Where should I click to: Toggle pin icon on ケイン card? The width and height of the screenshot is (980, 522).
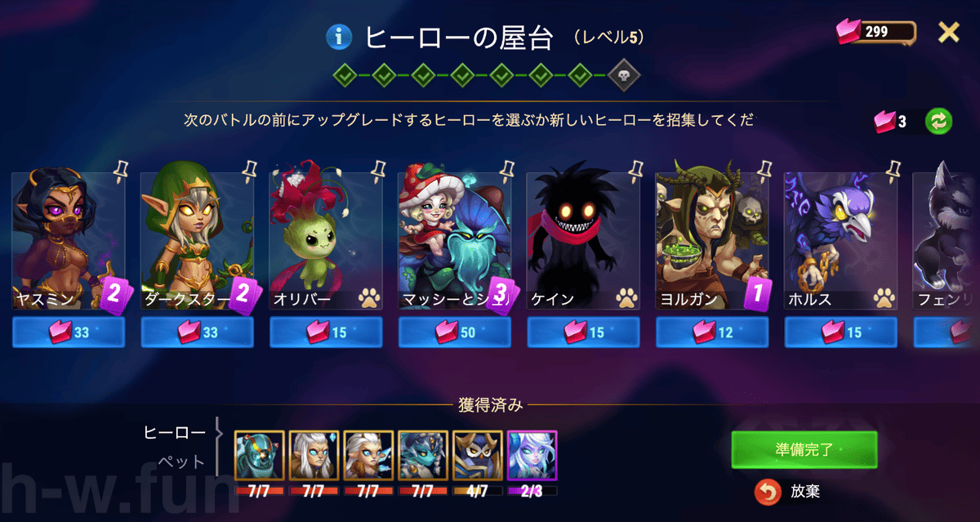coord(636,171)
